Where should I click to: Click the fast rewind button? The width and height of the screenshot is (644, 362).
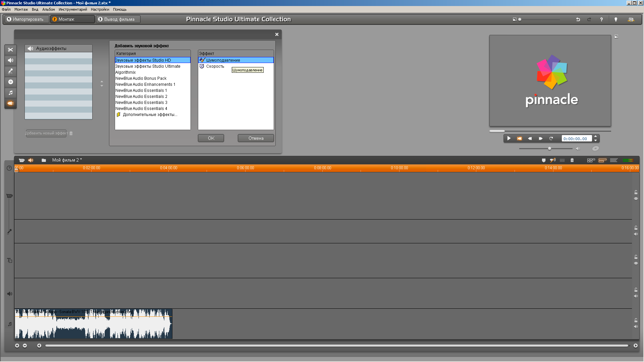tap(530, 138)
